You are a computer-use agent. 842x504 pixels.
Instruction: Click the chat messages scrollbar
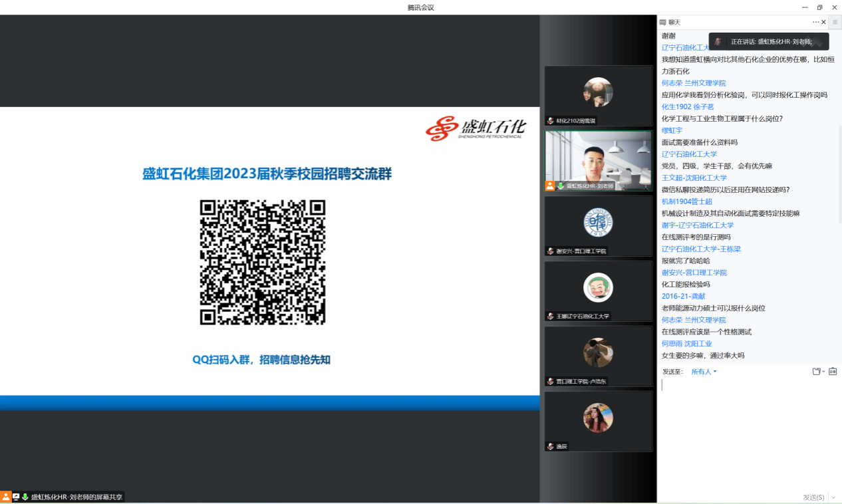tap(839, 173)
